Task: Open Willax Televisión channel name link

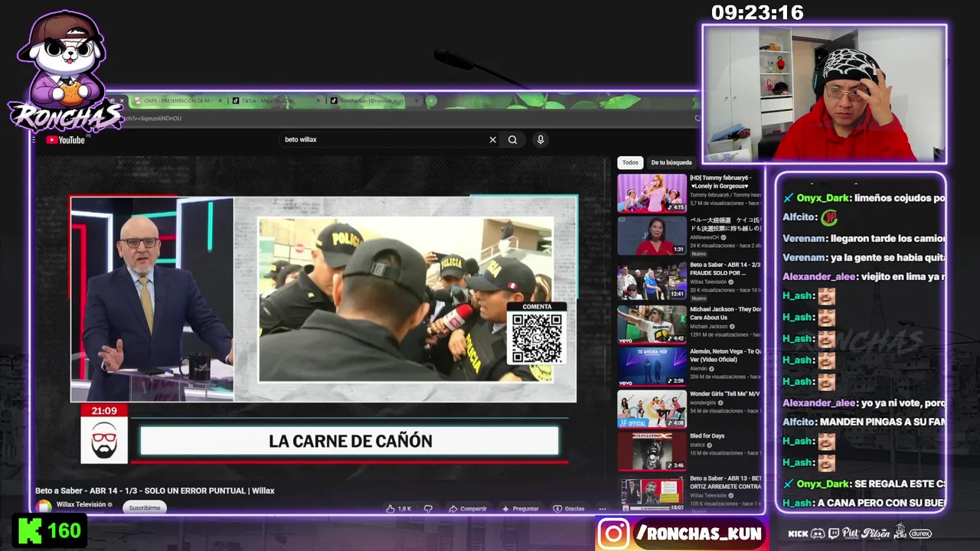Action: click(81, 505)
